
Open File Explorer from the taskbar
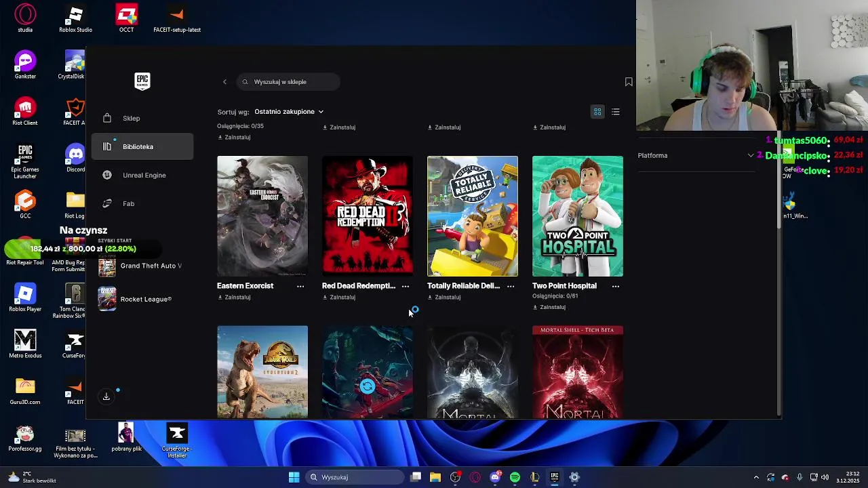[x=435, y=477]
